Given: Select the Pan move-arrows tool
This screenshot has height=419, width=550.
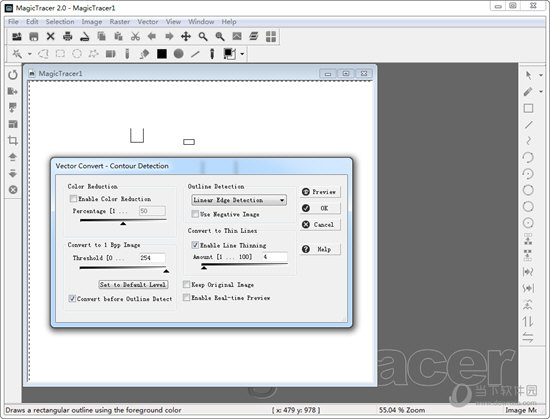Looking at the screenshot, I should pos(186,36).
